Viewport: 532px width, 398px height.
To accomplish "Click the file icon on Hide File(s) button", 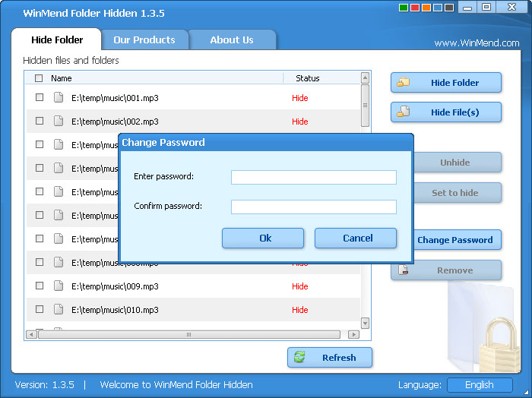I will (403, 112).
